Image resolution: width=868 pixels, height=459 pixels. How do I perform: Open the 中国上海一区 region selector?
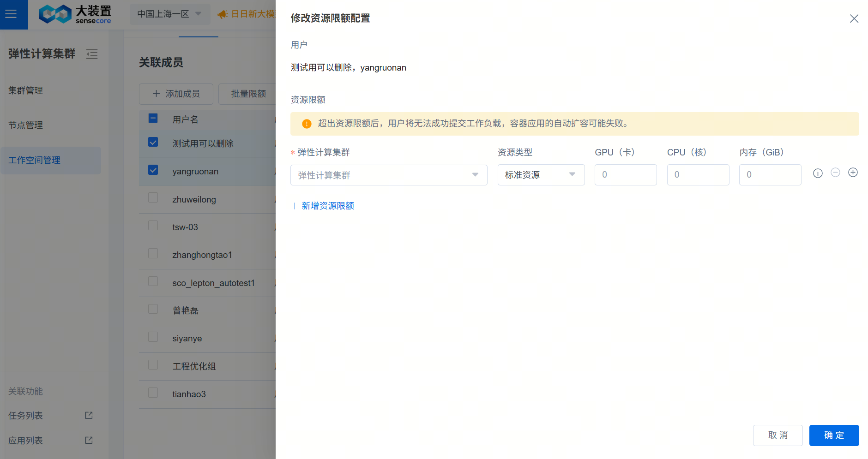coord(169,14)
